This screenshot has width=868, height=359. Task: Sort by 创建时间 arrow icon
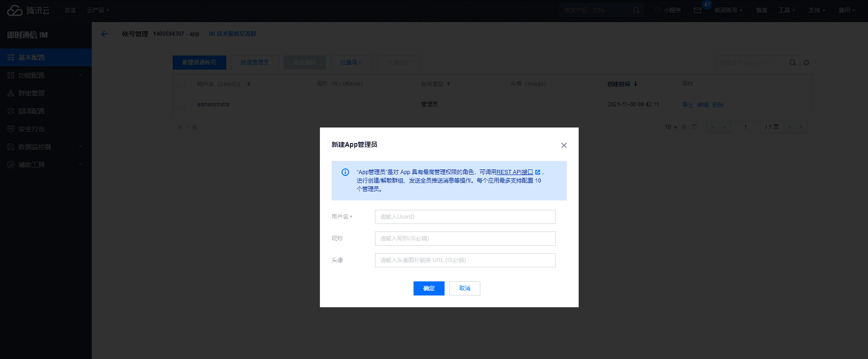click(x=636, y=84)
